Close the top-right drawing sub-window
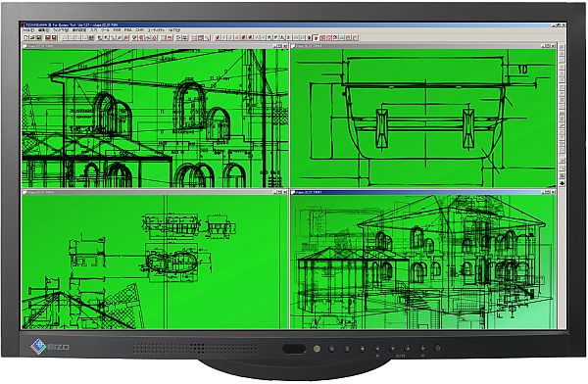The width and height of the screenshot is (588, 384). (x=553, y=46)
